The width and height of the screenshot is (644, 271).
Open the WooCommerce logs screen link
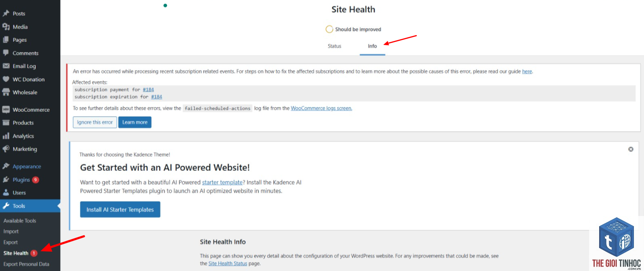(x=321, y=108)
